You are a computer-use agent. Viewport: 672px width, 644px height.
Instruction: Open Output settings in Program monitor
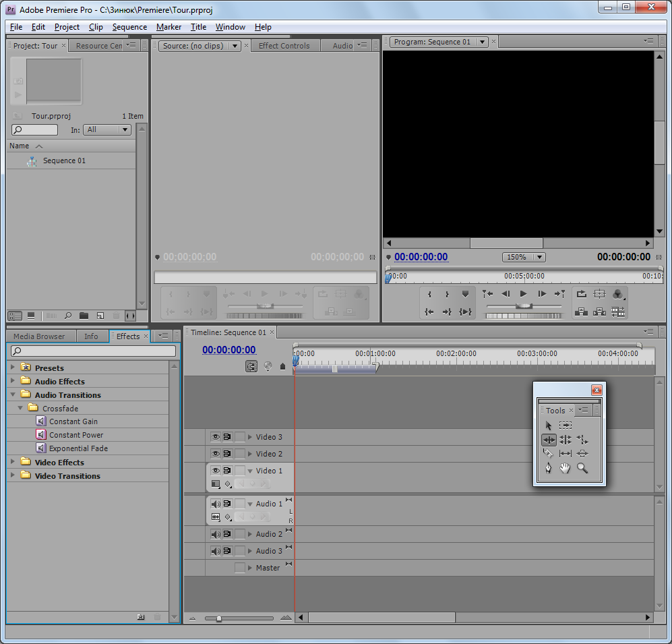(617, 294)
